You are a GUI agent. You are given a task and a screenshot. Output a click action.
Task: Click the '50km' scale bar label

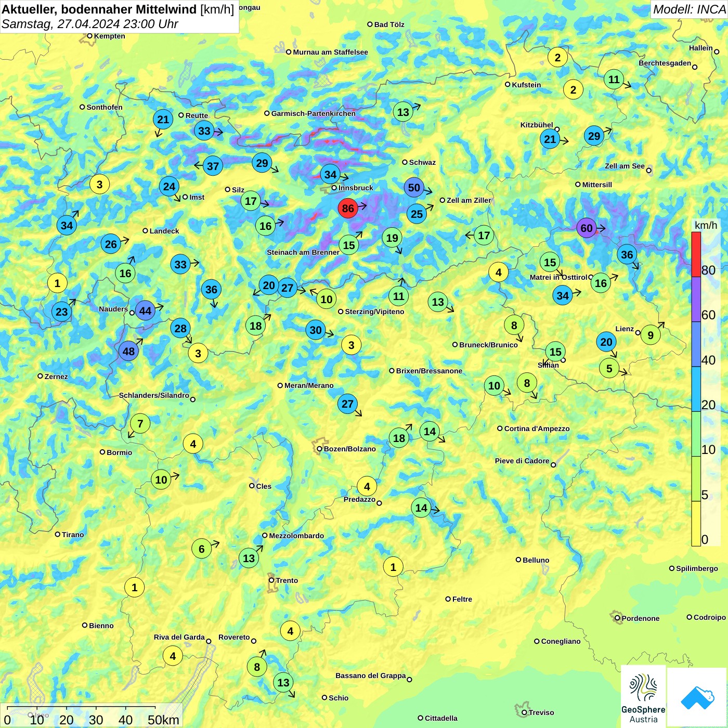tap(163, 720)
